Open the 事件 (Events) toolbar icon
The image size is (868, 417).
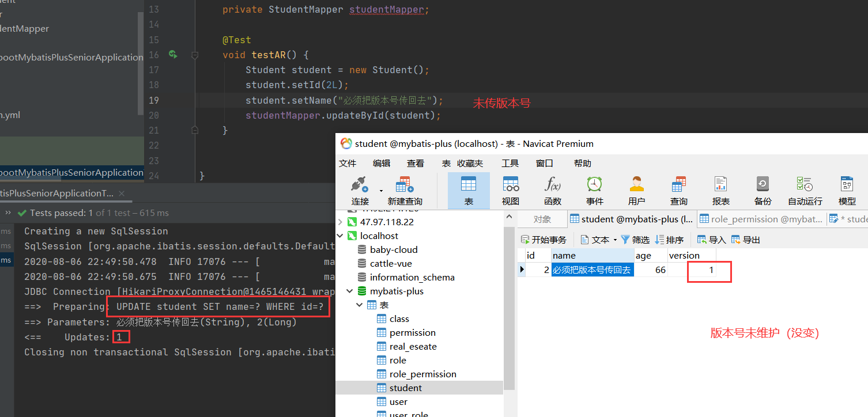(594, 190)
